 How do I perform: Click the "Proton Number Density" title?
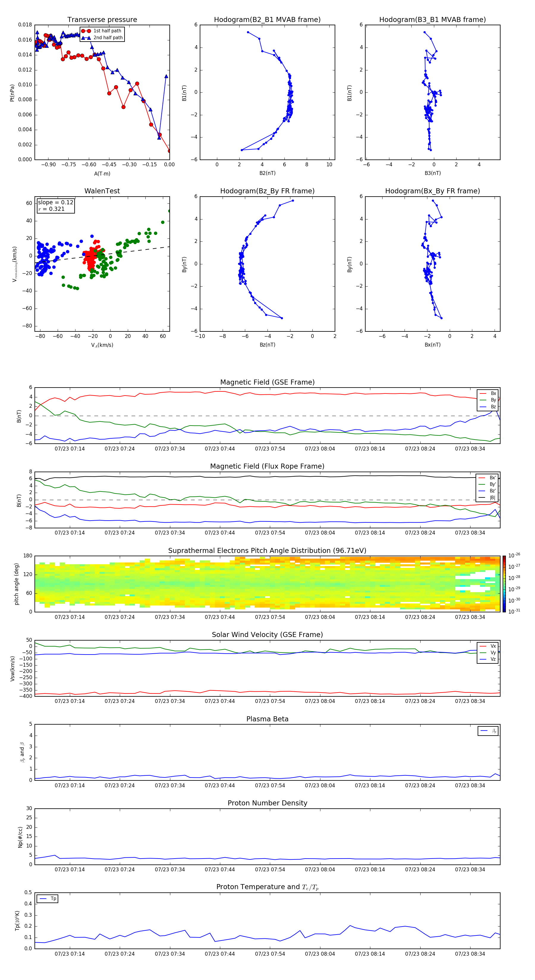267,803
